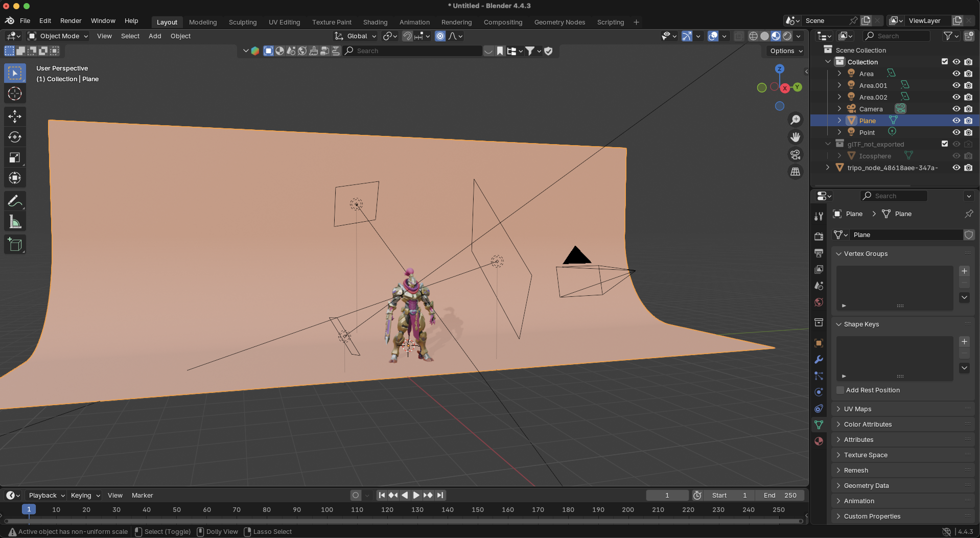This screenshot has height=538, width=980.
Task: Open the Render menu
Action: tap(71, 20)
